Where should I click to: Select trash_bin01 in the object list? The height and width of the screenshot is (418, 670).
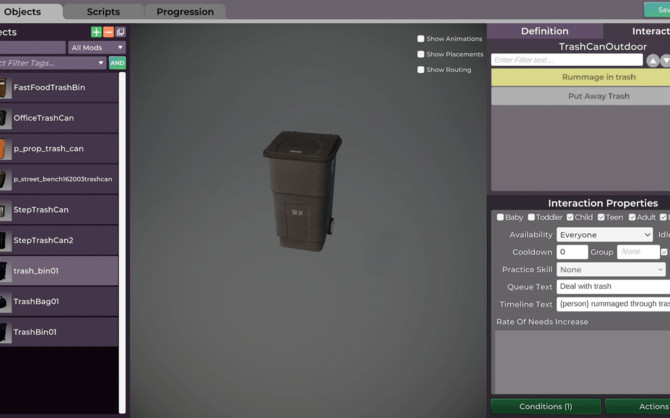[59, 271]
